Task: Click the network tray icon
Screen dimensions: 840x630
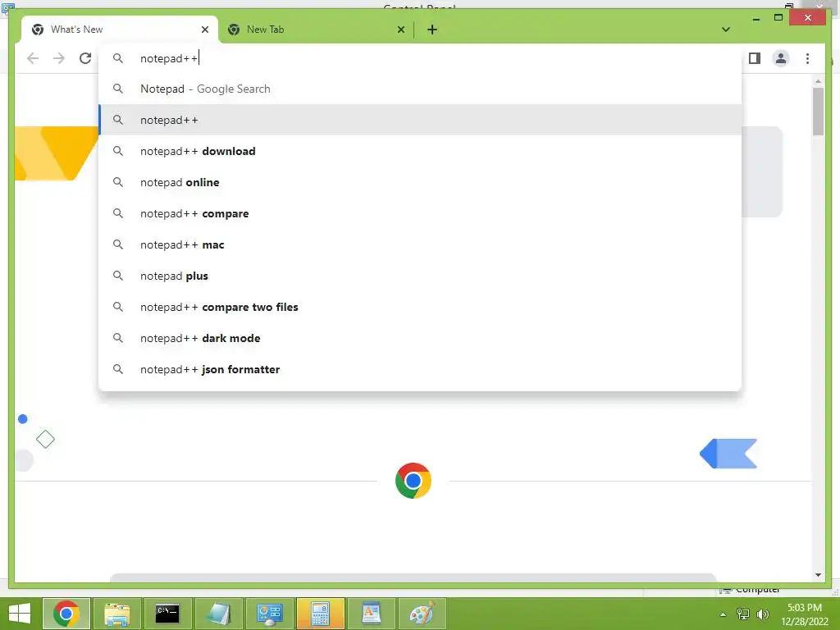Action: [743, 614]
